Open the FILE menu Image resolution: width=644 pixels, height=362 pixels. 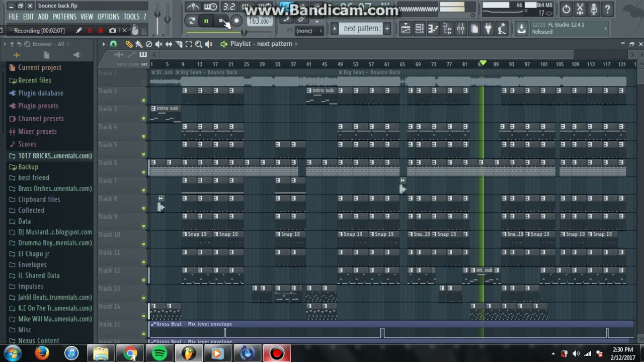pyautogui.click(x=14, y=17)
